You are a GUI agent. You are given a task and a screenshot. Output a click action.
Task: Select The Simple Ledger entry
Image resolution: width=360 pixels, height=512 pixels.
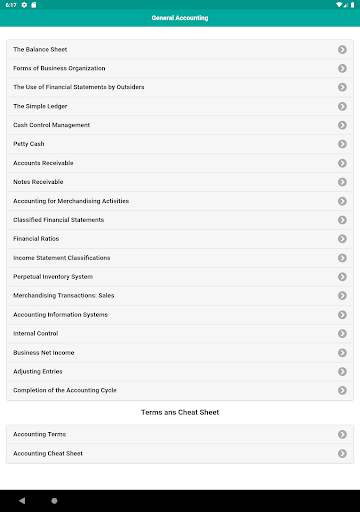[x=180, y=106]
